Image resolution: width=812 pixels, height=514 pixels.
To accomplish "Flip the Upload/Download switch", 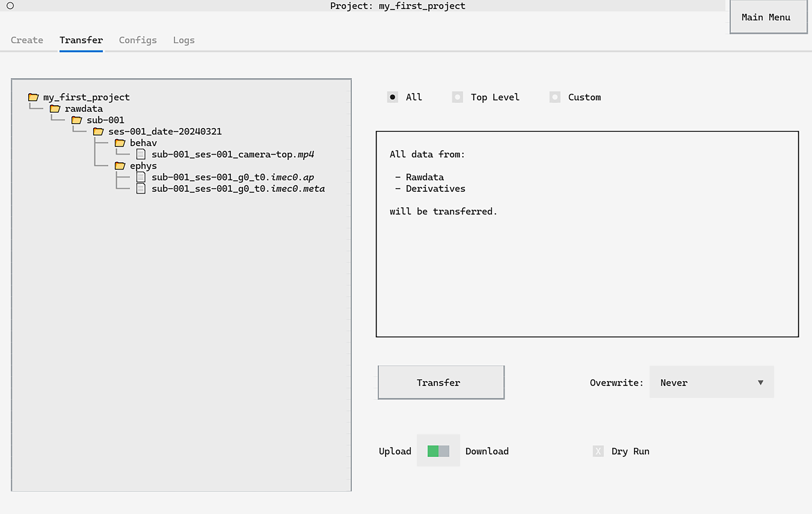I will pyautogui.click(x=438, y=451).
